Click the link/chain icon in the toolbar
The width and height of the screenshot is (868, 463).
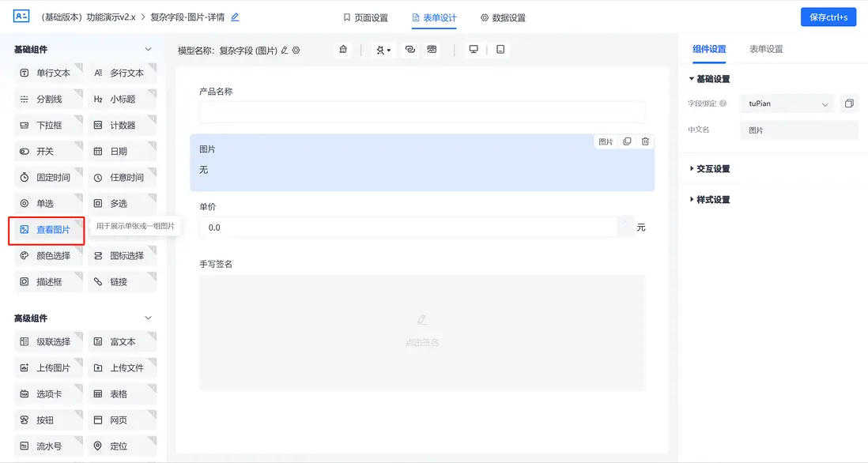pyautogui.click(x=409, y=49)
